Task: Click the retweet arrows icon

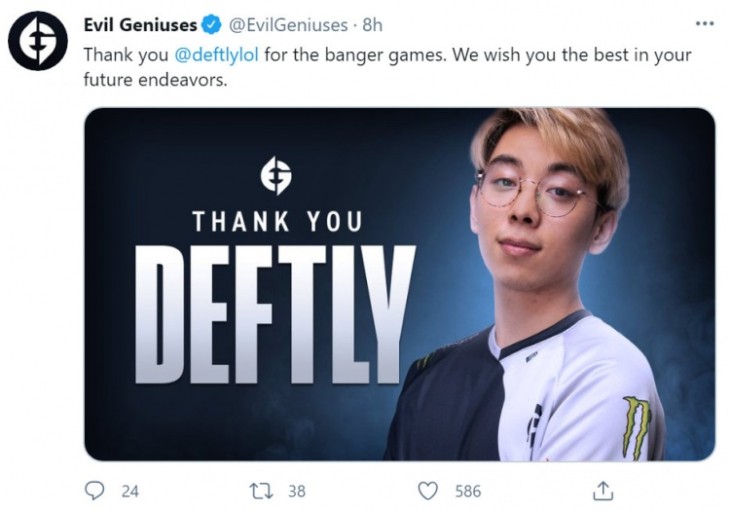Action: tap(261, 491)
